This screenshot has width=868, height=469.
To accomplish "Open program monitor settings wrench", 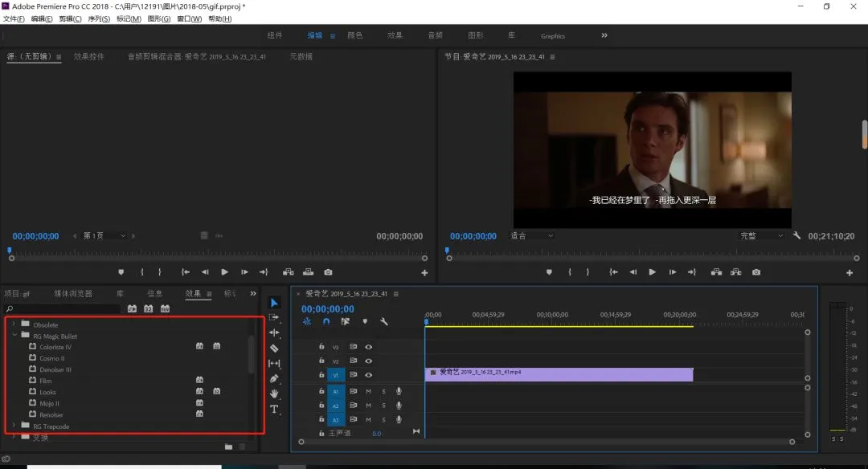I will click(x=796, y=235).
